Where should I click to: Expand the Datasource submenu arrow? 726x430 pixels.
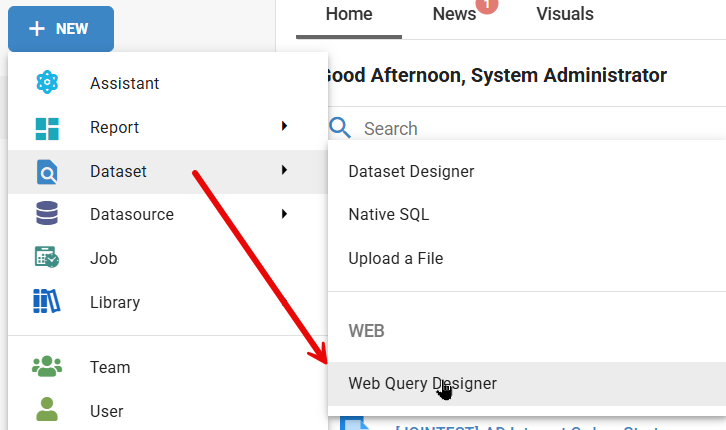coord(285,214)
